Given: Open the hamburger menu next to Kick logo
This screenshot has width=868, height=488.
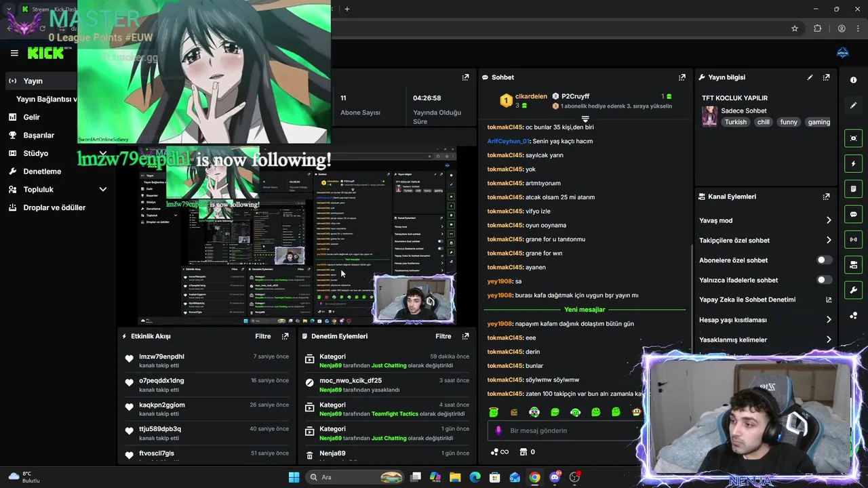Looking at the screenshot, I should click(14, 53).
